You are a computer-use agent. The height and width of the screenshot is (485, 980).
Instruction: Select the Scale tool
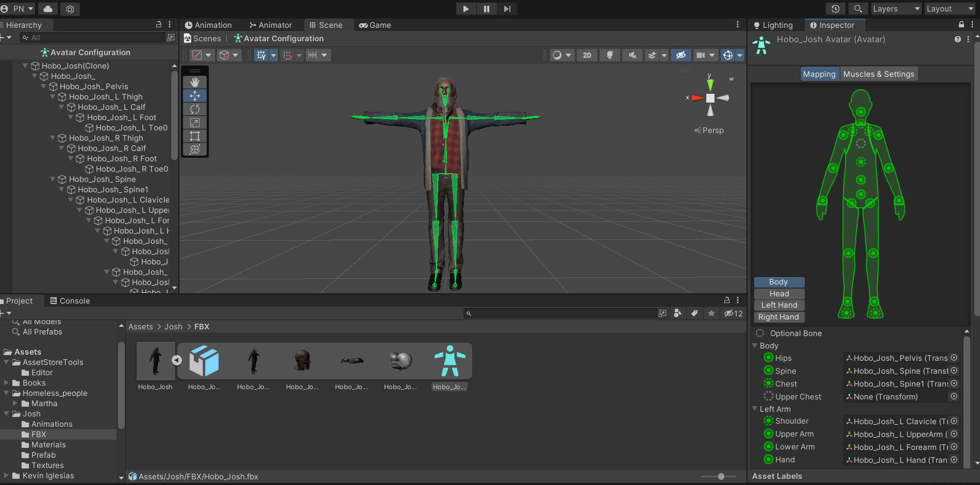coord(195,123)
